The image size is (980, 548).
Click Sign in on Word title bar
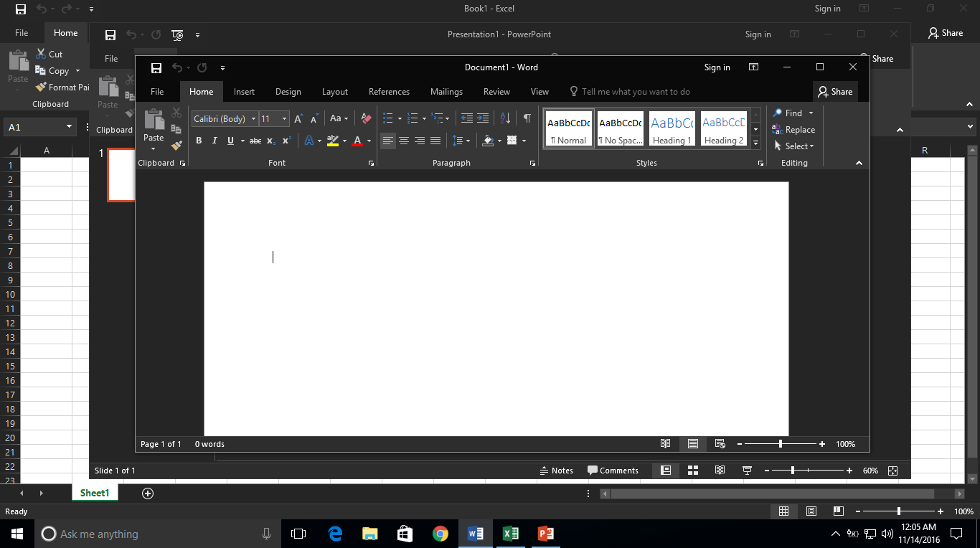[x=717, y=67]
